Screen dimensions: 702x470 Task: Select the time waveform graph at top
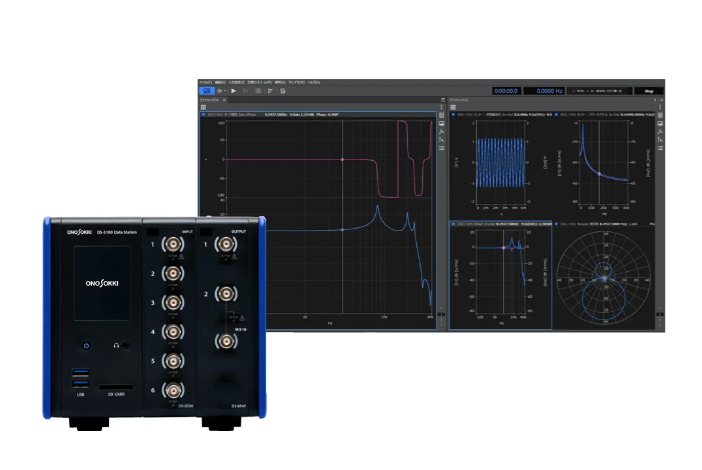tap(498, 160)
